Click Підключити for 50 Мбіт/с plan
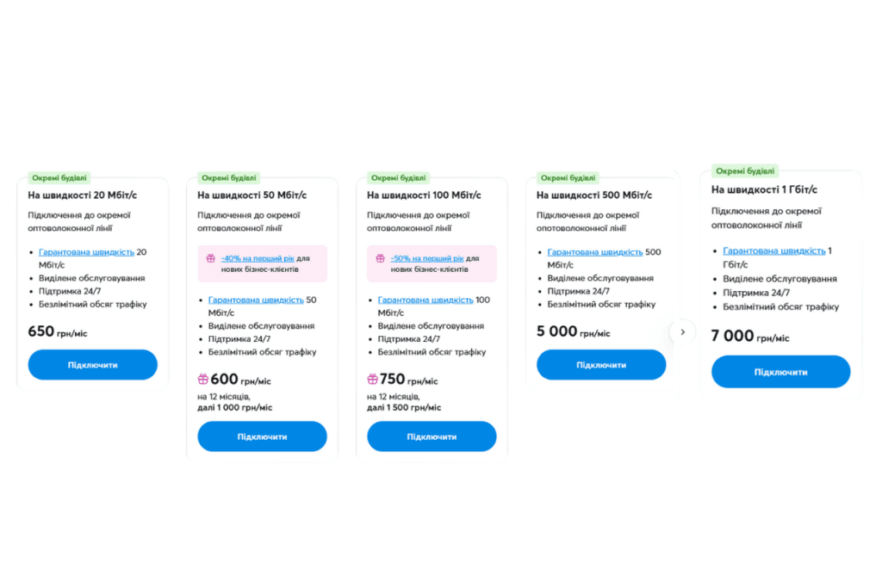The width and height of the screenshot is (882, 588). [x=262, y=436]
